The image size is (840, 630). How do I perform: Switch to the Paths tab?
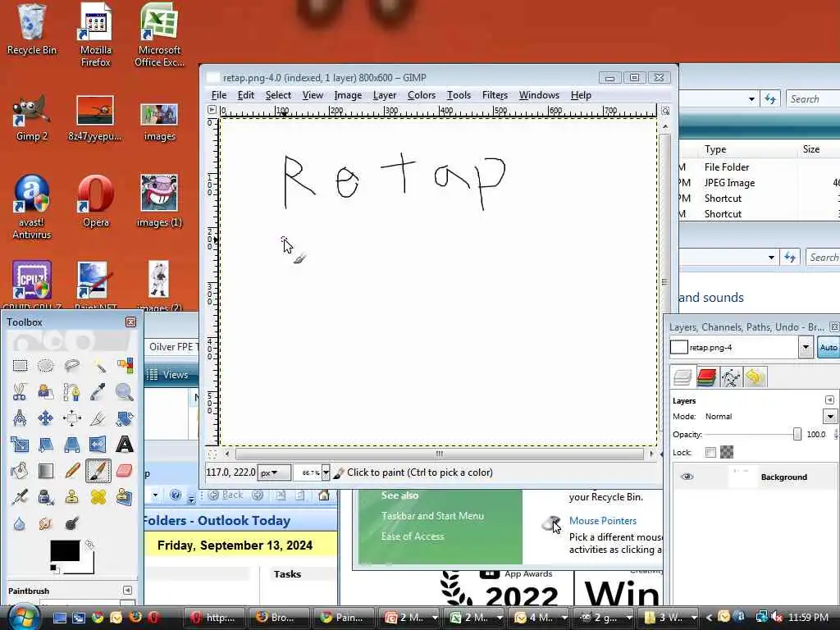pos(731,377)
